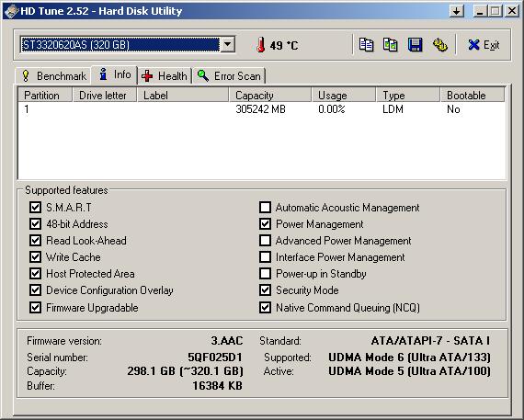Switch to the Benchmark tab

click(54, 76)
